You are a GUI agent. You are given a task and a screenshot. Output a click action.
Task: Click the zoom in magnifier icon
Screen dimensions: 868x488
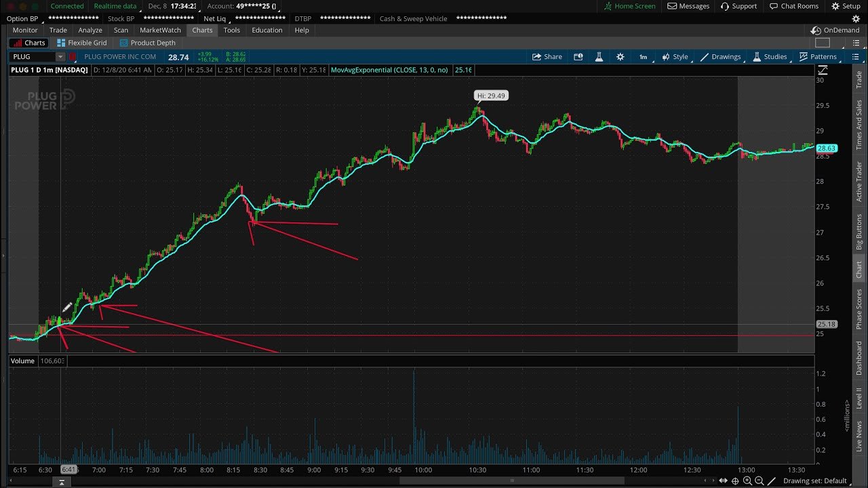747,481
